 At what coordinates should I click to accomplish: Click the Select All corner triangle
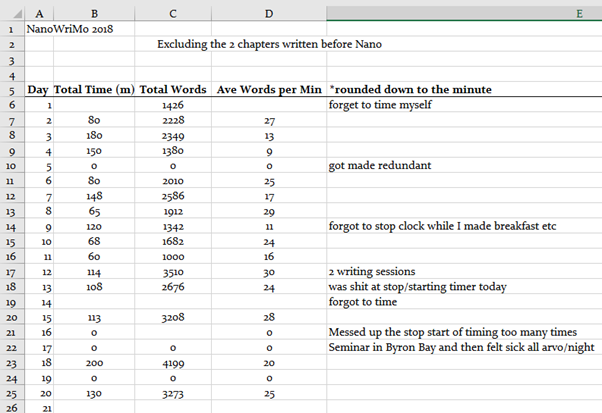point(11,12)
